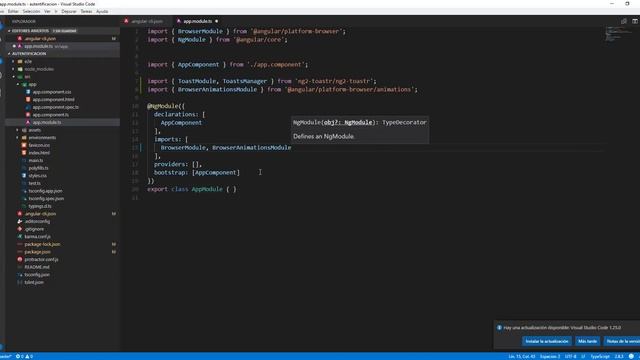Open styles.css in the explorer
This screenshot has height=360, width=640.
37,176
